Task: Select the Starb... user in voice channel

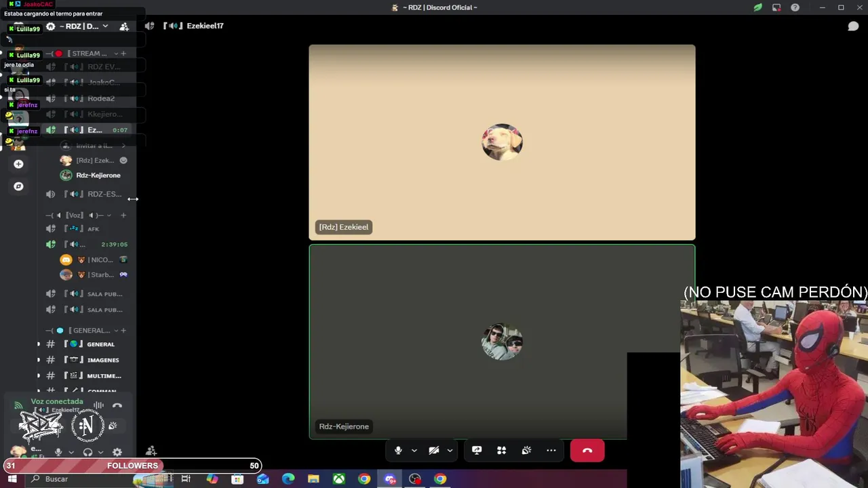Action: (94, 275)
